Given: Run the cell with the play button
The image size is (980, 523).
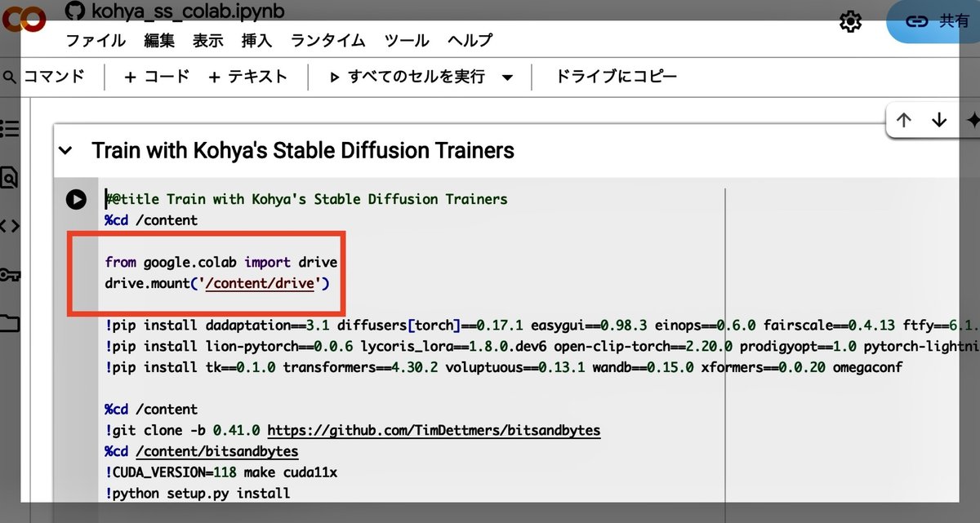Looking at the screenshot, I should pyautogui.click(x=76, y=198).
